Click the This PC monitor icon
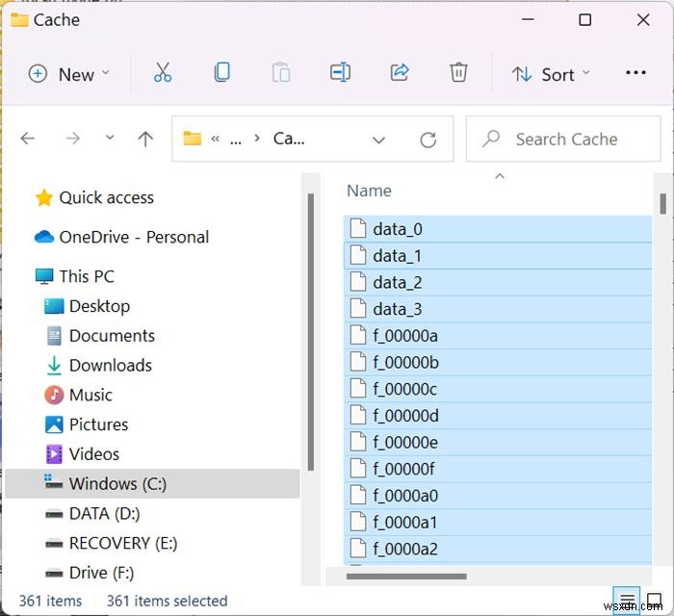Viewport: 674px width, 616px height. click(44, 276)
